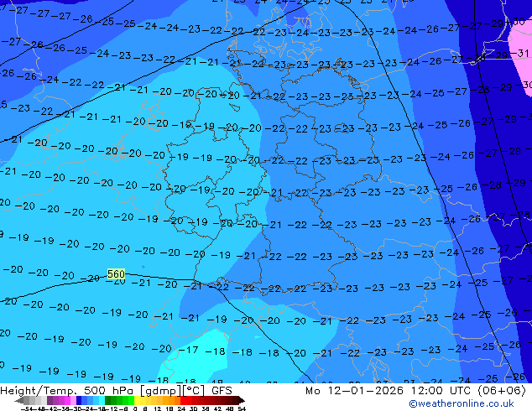Select the magenta -36 segment of the color scale
The height and width of the screenshot is (411, 532).
point(67,400)
